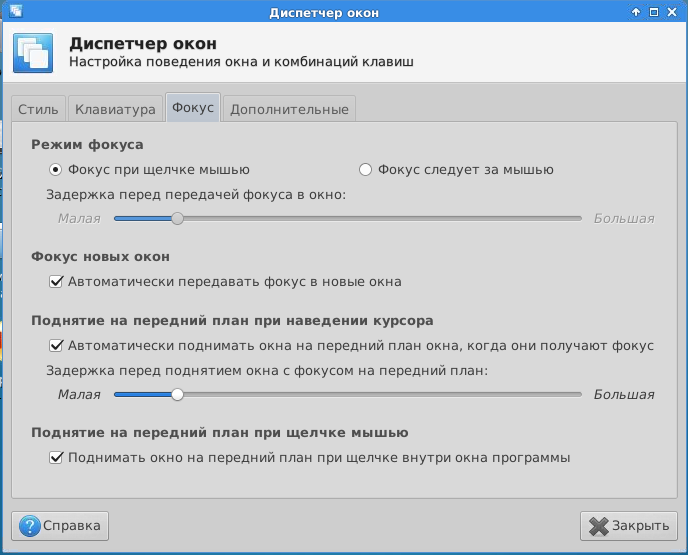Switch to the Стиль tab

(x=38, y=109)
